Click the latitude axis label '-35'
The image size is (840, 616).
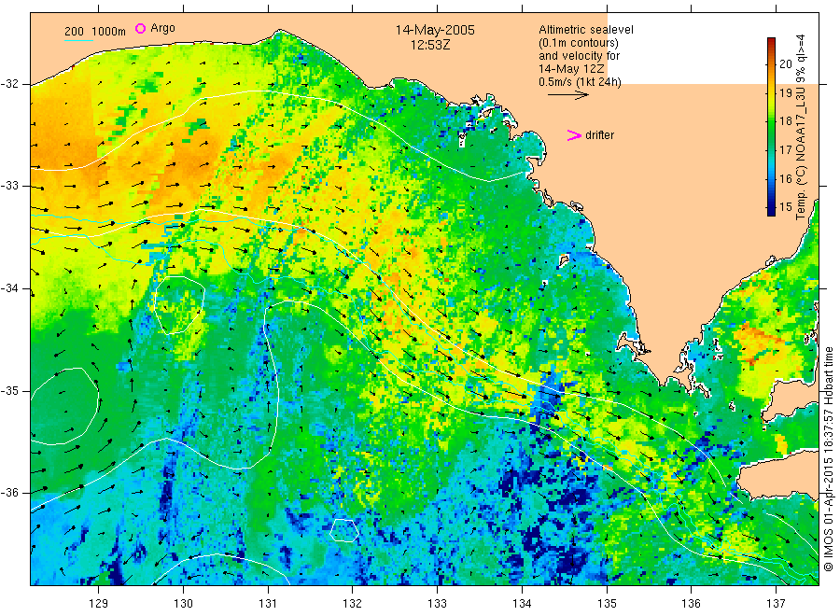pos(9,391)
